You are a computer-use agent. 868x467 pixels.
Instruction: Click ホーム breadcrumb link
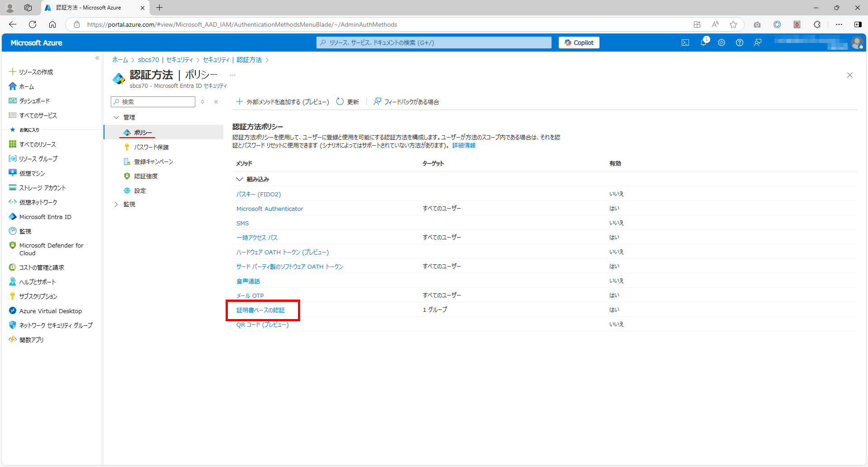point(120,60)
